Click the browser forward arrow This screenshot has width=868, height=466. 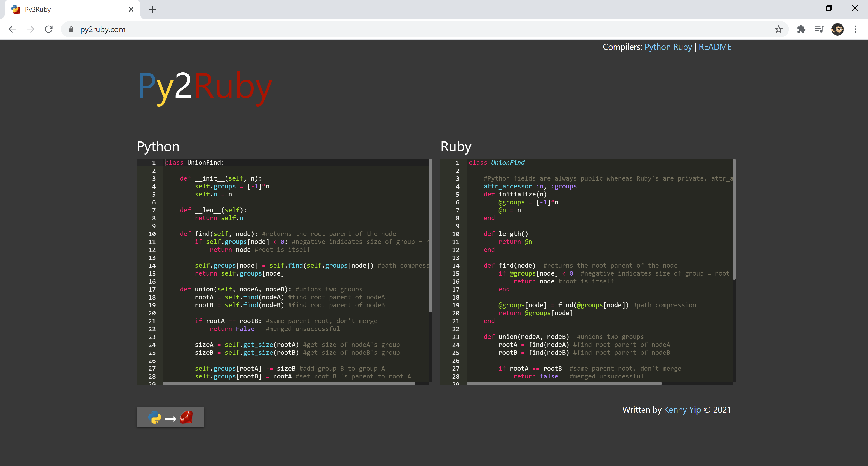point(31,29)
